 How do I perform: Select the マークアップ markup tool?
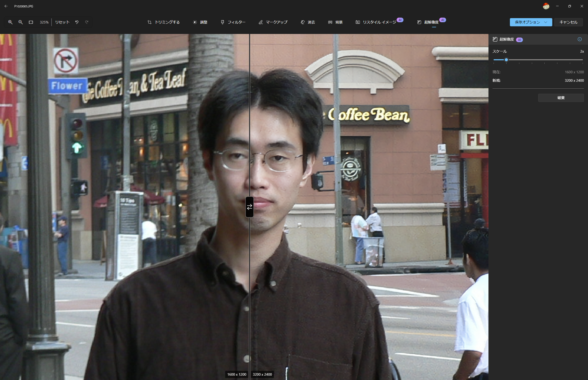(273, 22)
